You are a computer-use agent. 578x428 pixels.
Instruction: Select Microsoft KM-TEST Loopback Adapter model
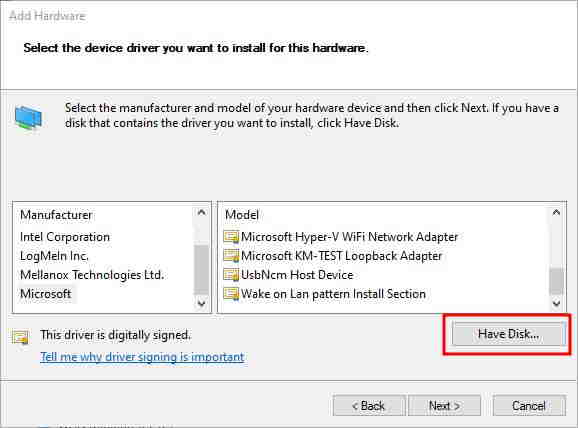341,256
